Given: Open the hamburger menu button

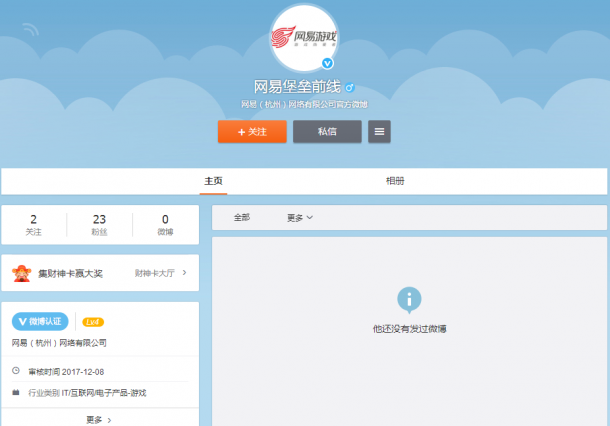Looking at the screenshot, I should tap(379, 131).
